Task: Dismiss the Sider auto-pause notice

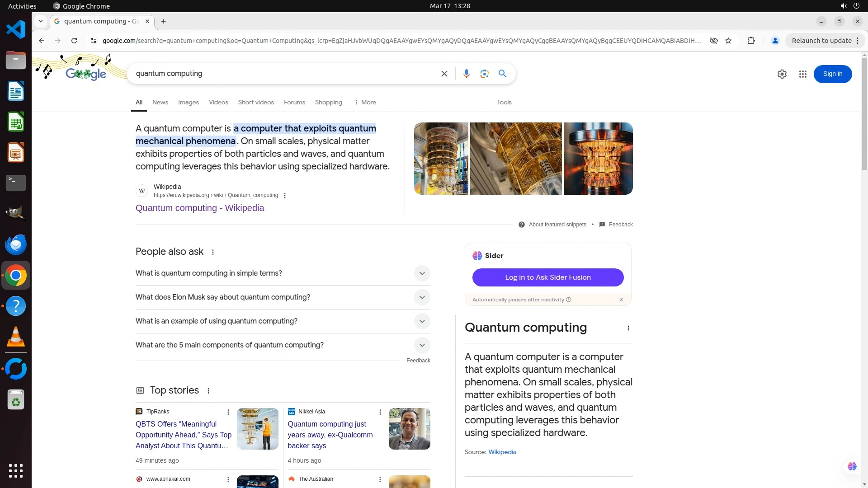Action: (x=621, y=300)
